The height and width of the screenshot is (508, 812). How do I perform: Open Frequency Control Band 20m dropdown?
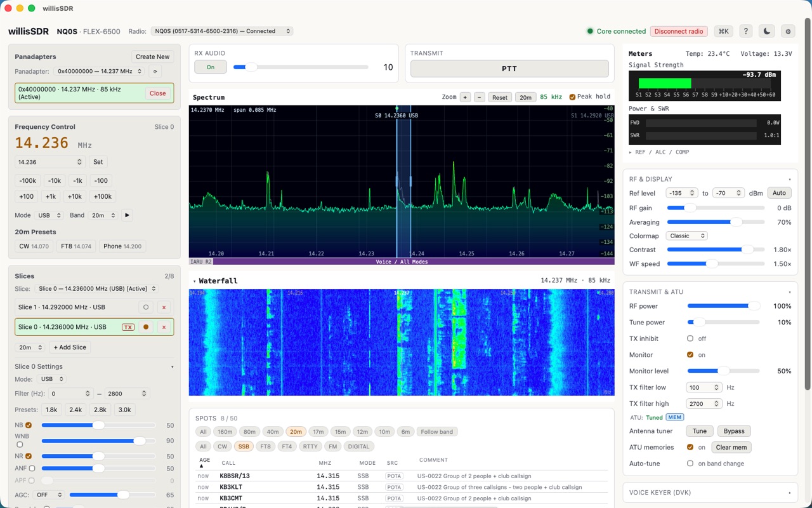click(103, 215)
